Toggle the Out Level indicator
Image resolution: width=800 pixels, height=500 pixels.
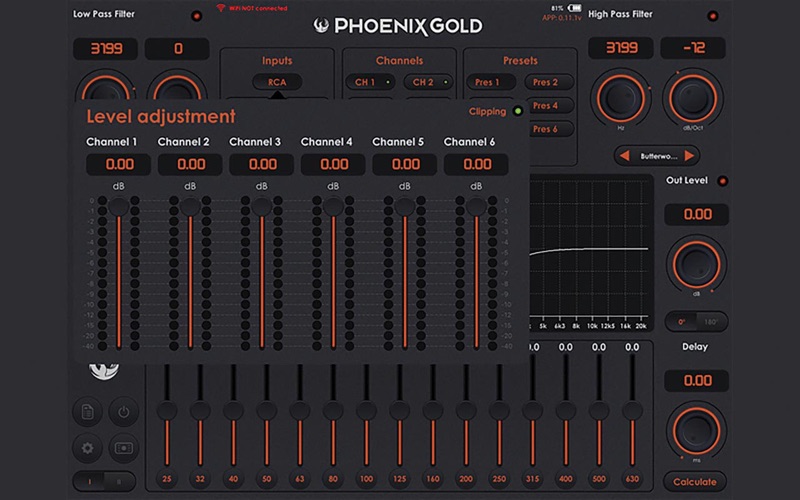click(722, 181)
